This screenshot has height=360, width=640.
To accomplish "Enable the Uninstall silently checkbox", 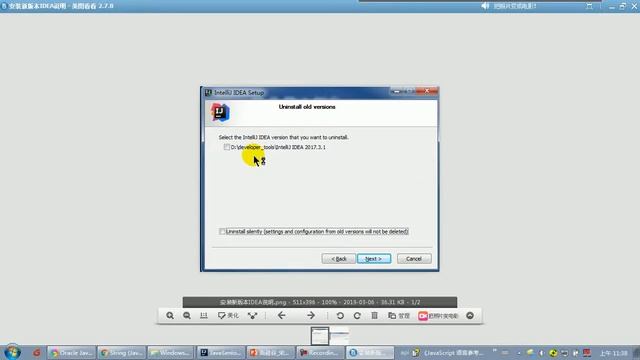I will click(x=222, y=231).
